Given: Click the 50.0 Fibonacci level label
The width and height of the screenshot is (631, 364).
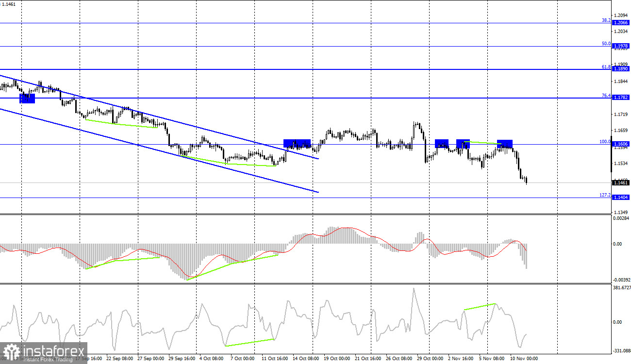Looking at the screenshot, I should click(606, 43).
